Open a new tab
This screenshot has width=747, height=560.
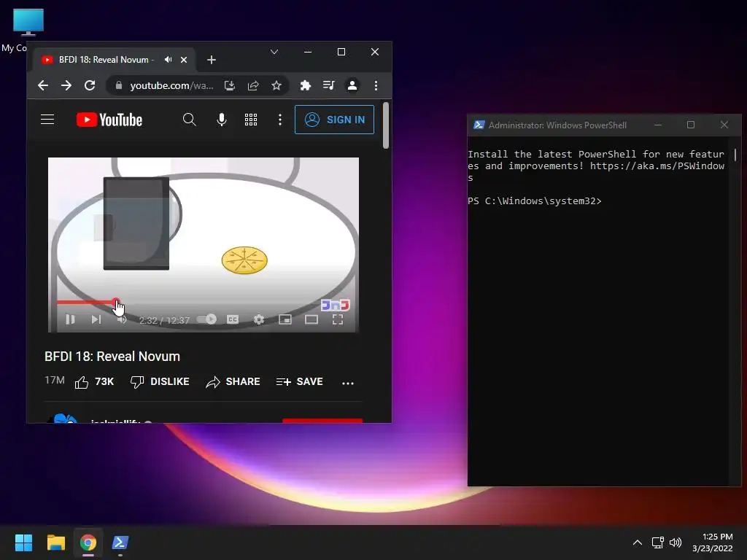tap(212, 60)
